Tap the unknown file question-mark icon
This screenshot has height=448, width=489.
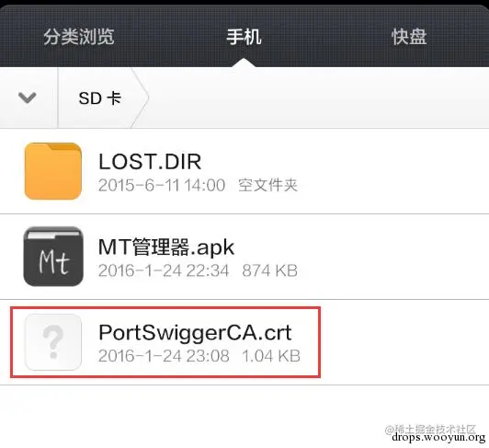pyautogui.click(x=53, y=342)
